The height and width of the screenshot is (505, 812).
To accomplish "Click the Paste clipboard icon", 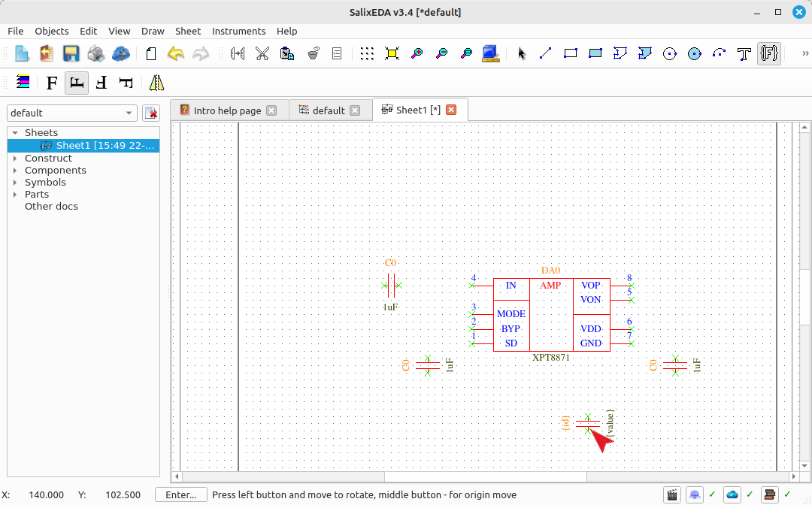I will click(x=287, y=53).
